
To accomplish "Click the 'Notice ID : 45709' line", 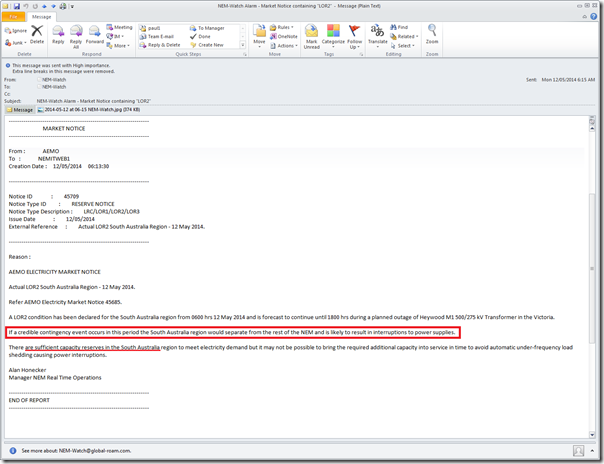I will click(44, 196).
